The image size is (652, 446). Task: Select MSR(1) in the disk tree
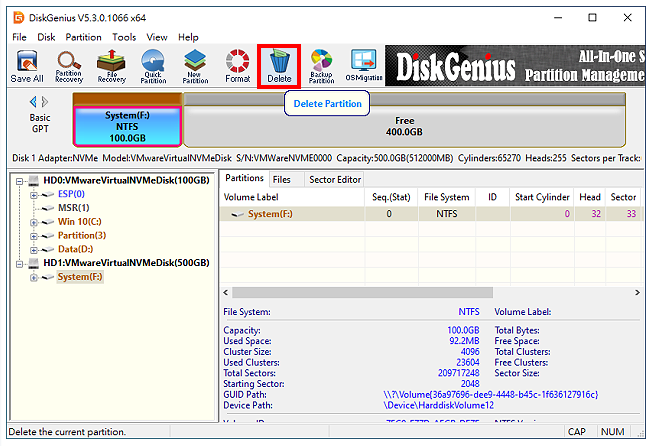click(74, 208)
